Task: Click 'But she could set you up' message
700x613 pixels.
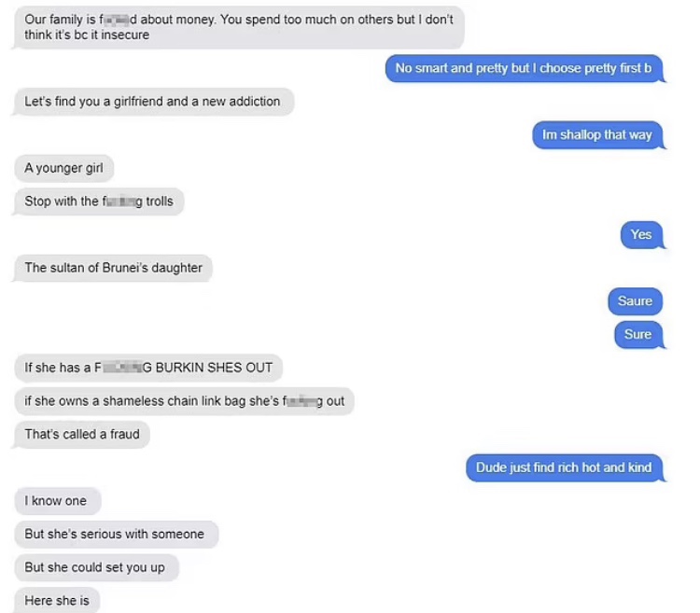Action: [x=95, y=567]
